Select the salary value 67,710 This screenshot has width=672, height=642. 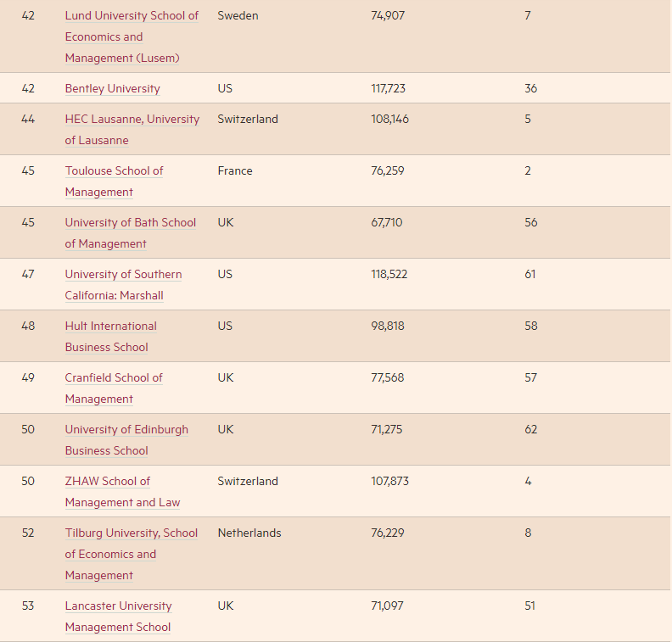387,223
